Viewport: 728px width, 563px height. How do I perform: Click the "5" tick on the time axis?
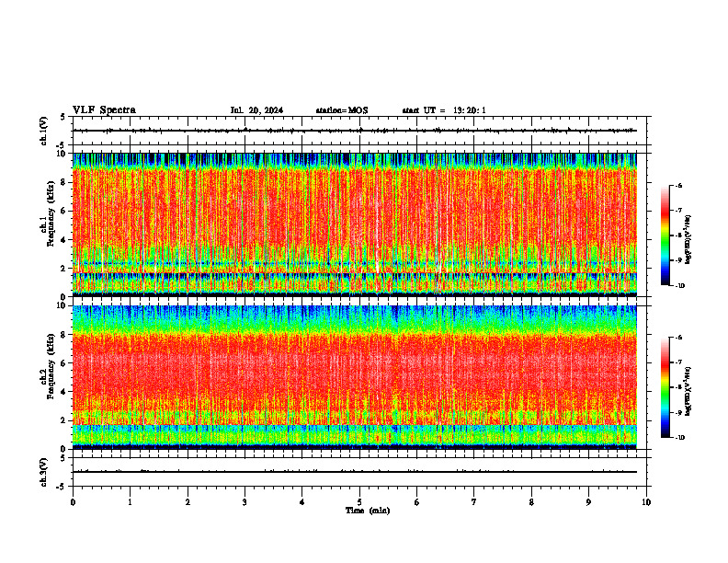(x=359, y=502)
